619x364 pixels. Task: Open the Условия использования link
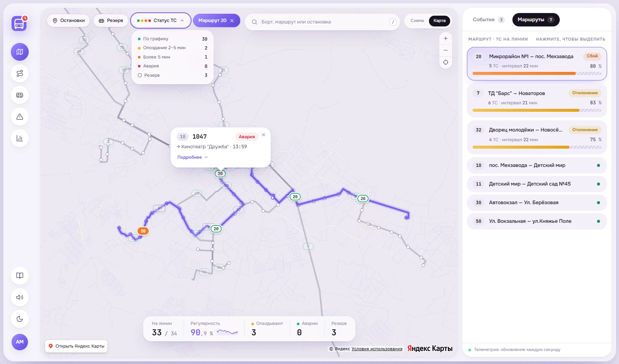(x=377, y=349)
